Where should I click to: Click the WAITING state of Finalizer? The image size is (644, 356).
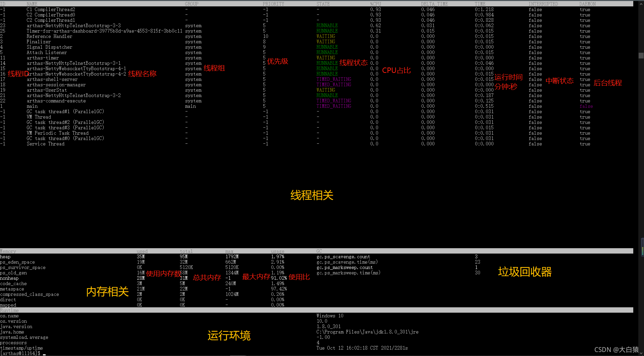326,42
